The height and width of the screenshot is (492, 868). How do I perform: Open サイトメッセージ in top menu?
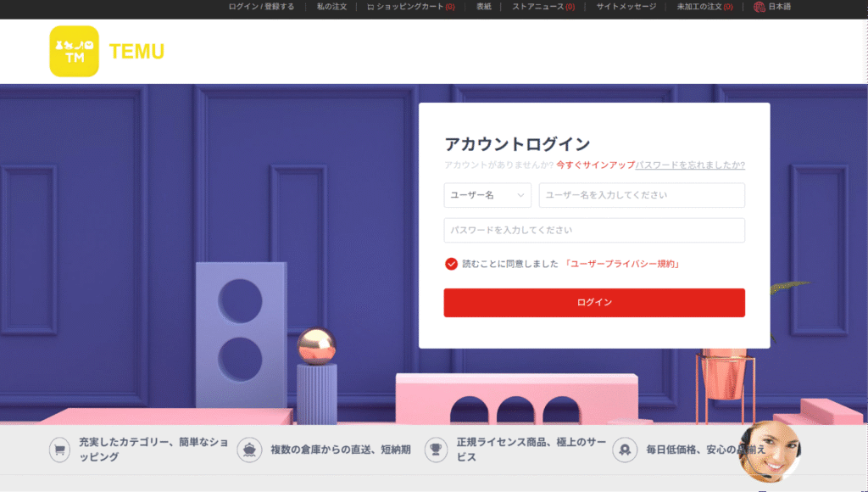tap(626, 7)
